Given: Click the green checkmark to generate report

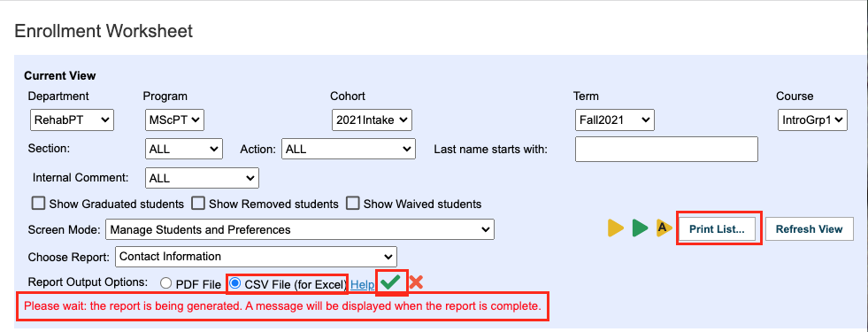Looking at the screenshot, I should point(391,282).
